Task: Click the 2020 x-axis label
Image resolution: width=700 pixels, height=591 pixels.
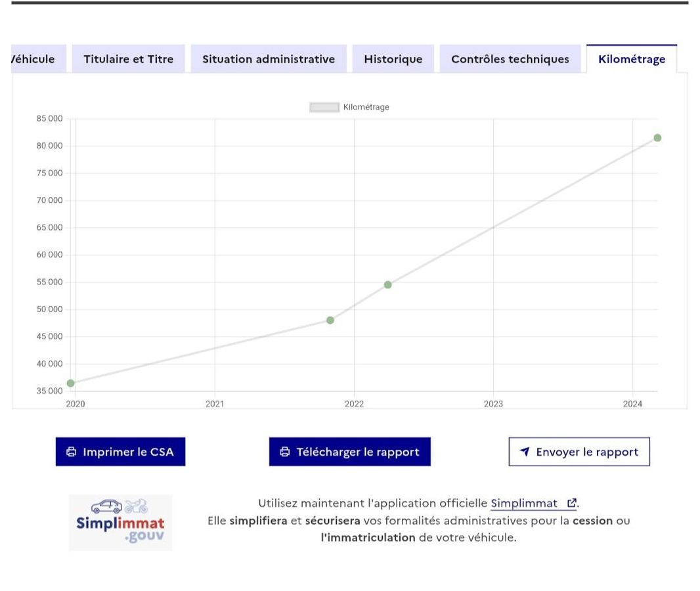Action: [x=76, y=404]
